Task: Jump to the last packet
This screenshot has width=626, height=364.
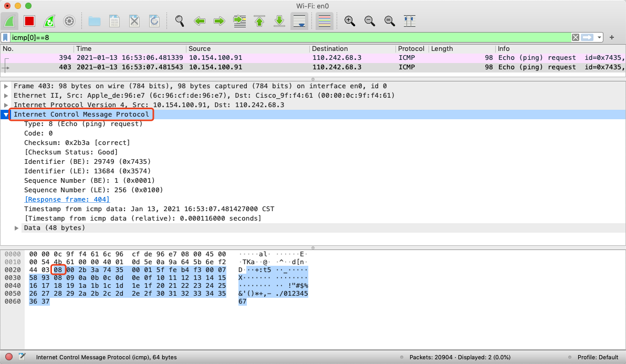Action: click(x=279, y=21)
